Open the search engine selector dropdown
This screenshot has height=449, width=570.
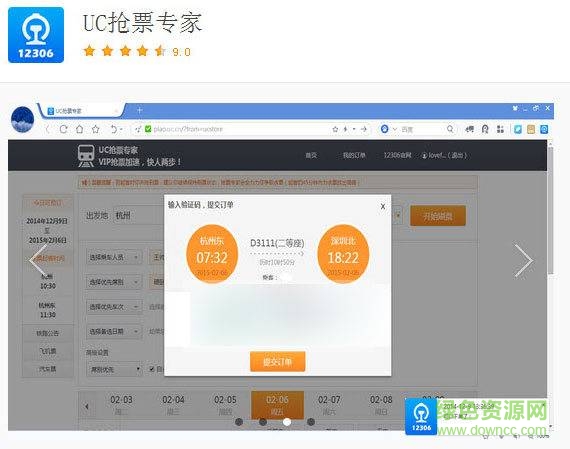point(394,129)
